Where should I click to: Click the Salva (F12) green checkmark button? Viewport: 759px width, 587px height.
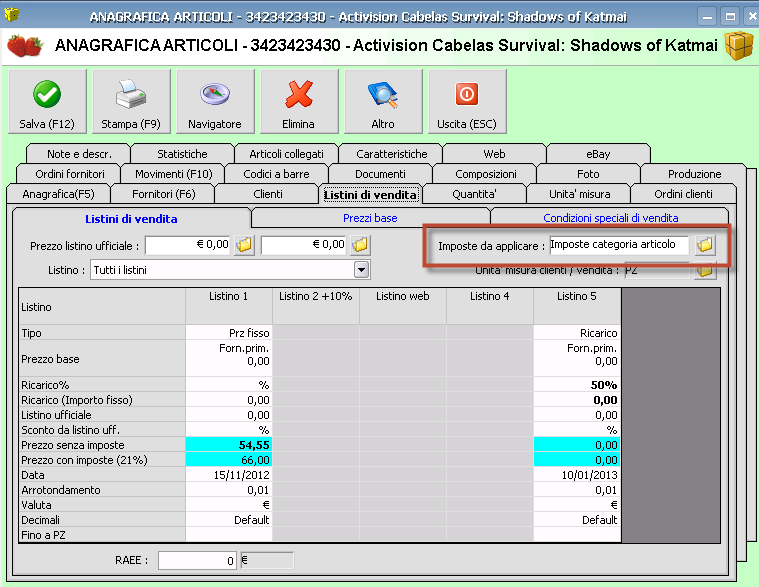coord(46,104)
